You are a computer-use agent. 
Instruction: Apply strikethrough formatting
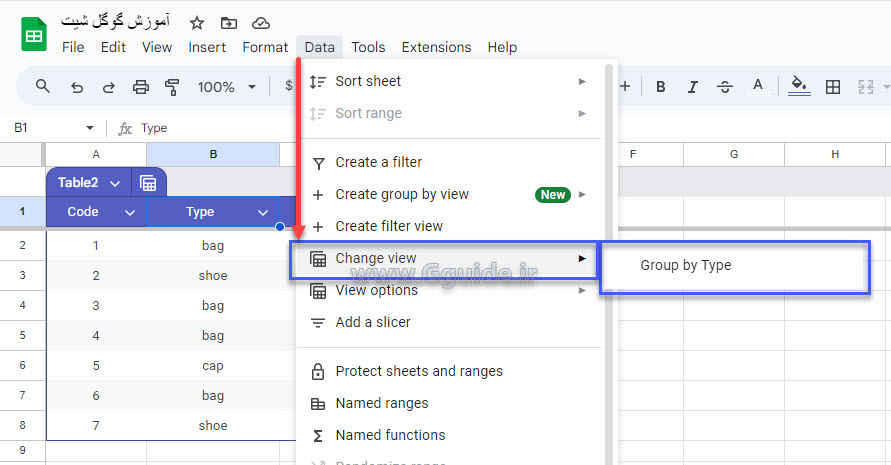point(725,86)
